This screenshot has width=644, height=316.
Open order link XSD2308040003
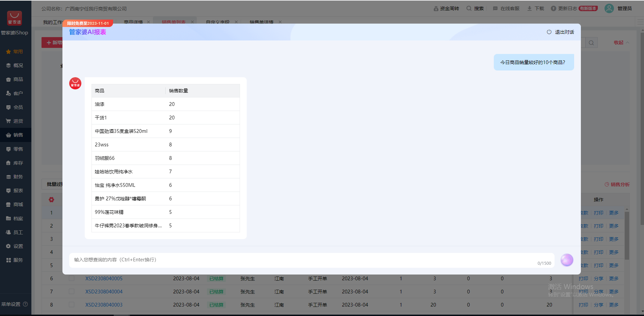coord(104,305)
